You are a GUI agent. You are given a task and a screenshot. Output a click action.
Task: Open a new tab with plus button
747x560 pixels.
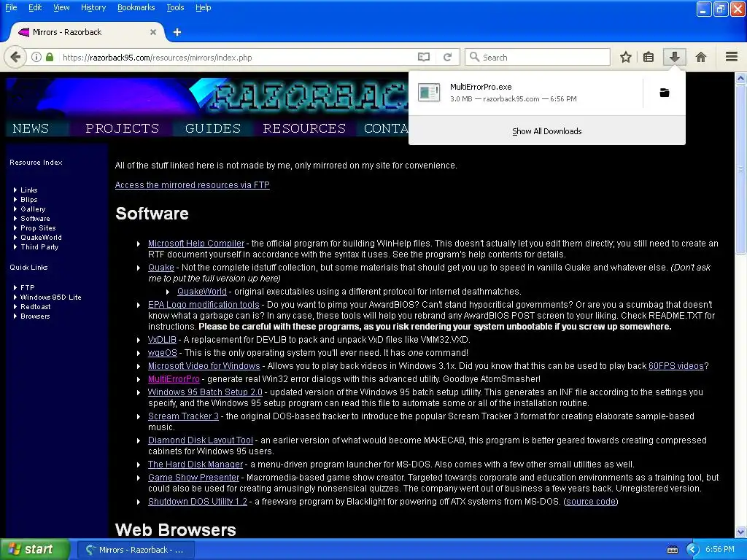pyautogui.click(x=177, y=32)
